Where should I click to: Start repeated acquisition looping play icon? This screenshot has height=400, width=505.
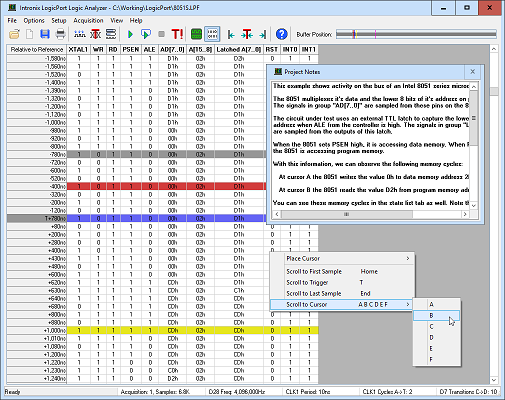tap(146, 34)
